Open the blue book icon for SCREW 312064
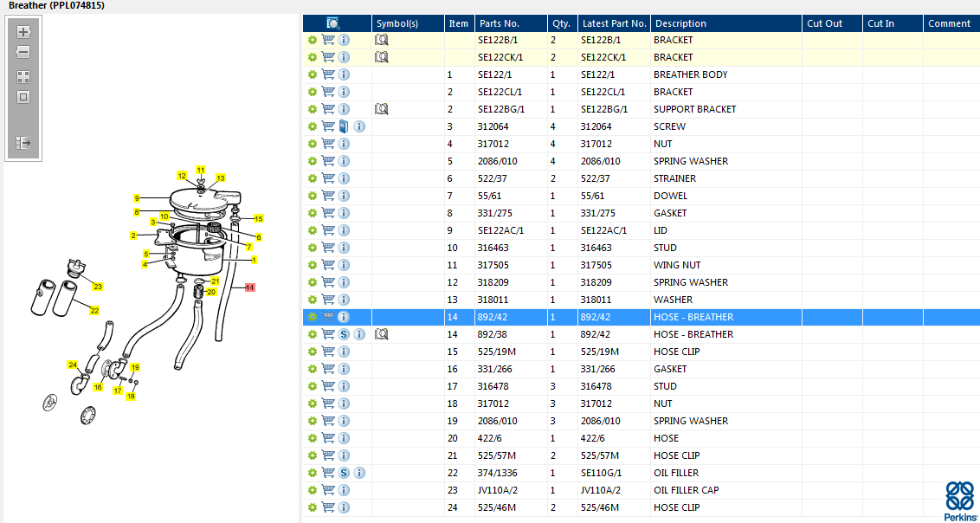 pyautogui.click(x=344, y=126)
